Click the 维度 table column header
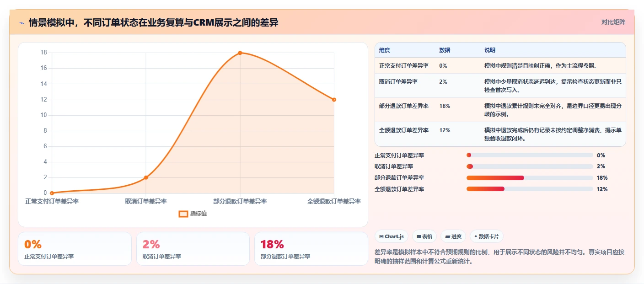Viewport: 644px width, 284px height. (x=385, y=50)
